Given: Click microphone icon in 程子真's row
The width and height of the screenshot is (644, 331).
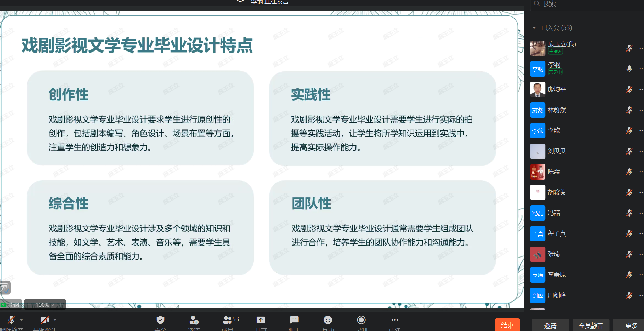Looking at the screenshot, I should click(x=629, y=233).
